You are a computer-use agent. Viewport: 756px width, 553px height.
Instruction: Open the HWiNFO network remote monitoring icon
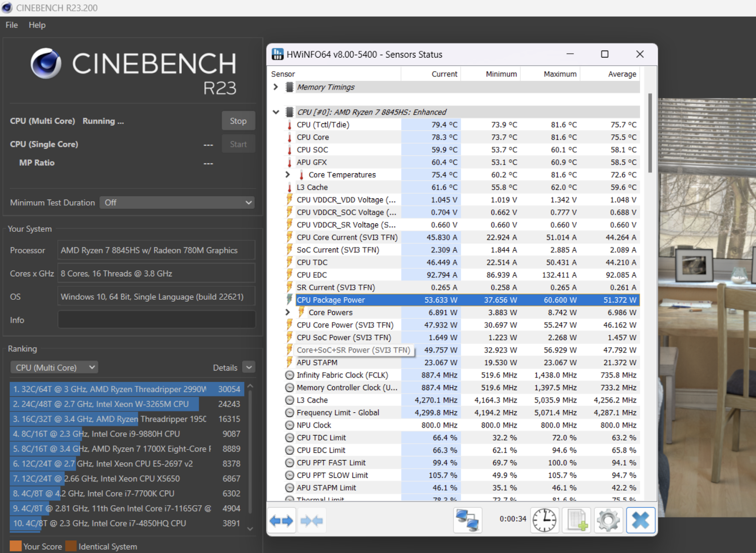[468, 520]
